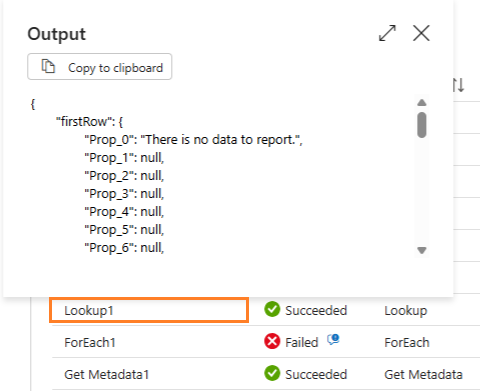Image resolution: width=480 pixels, height=391 pixels.
Task: Click the "Prop_2": null line
Action: coord(124,176)
